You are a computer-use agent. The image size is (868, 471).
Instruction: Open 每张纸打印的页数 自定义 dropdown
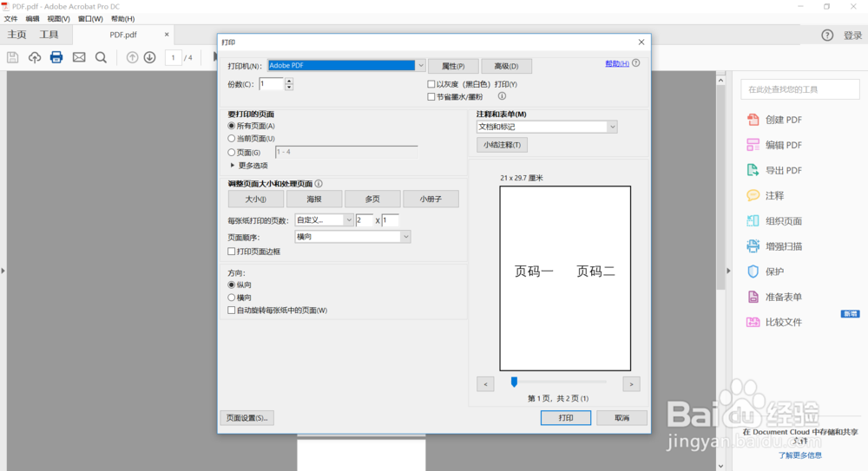324,219
